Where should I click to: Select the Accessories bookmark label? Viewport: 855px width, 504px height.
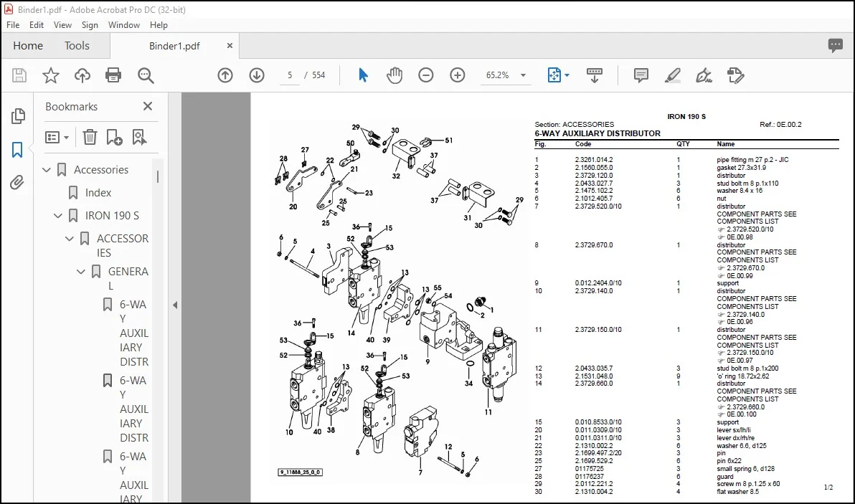(101, 170)
